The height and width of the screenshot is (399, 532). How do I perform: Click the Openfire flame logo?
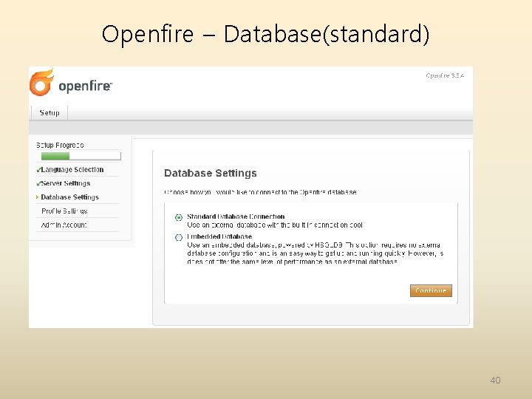pyautogui.click(x=41, y=82)
